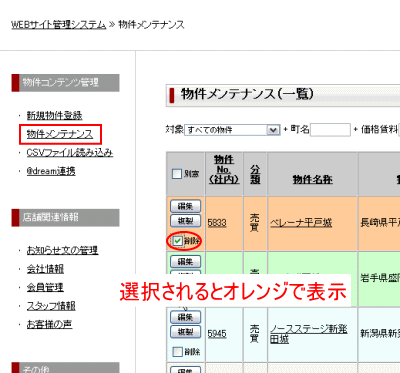Click 編集 button for property 5833
This screenshot has width=400, height=373.
point(186,206)
